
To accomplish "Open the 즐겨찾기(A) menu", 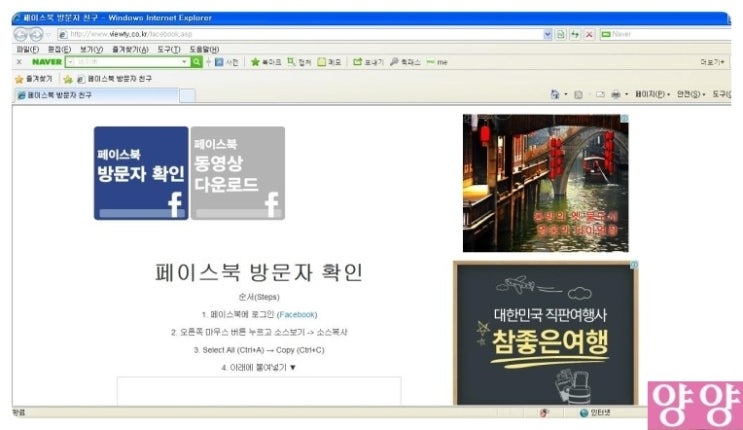I will [130, 49].
